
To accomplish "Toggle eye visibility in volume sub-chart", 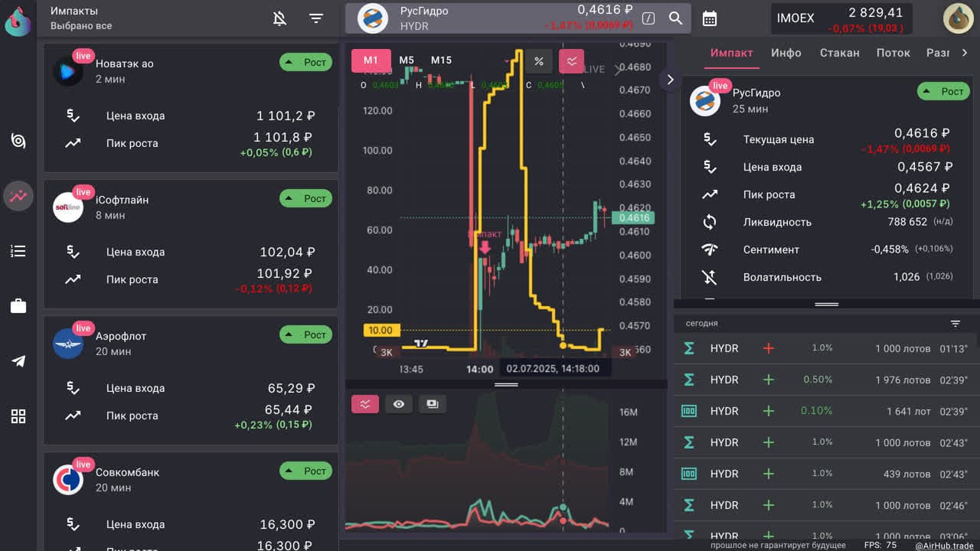I will point(399,404).
